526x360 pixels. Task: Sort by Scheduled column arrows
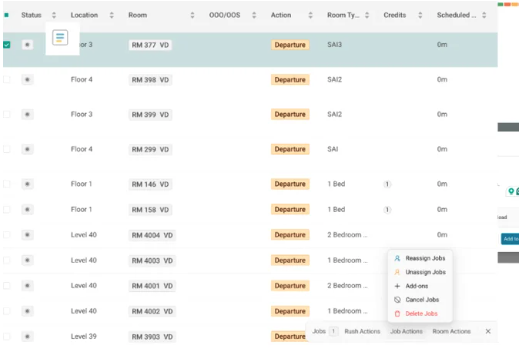[x=484, y=15]
